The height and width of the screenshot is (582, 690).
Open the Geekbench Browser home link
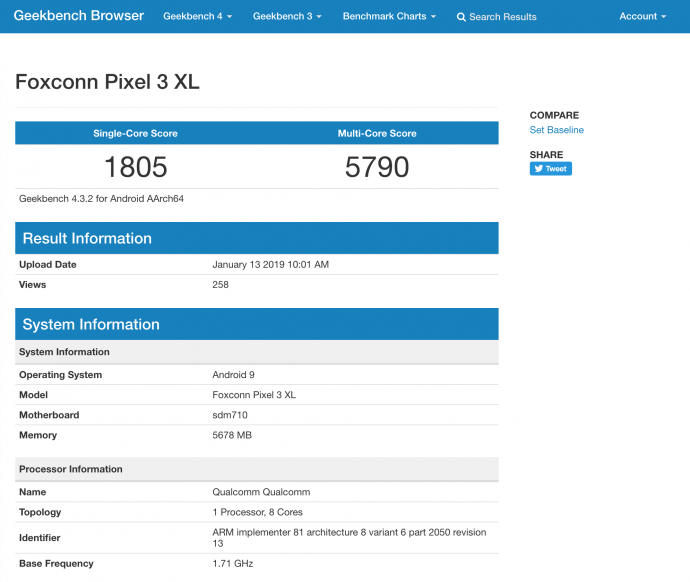(x=78, y=15)
